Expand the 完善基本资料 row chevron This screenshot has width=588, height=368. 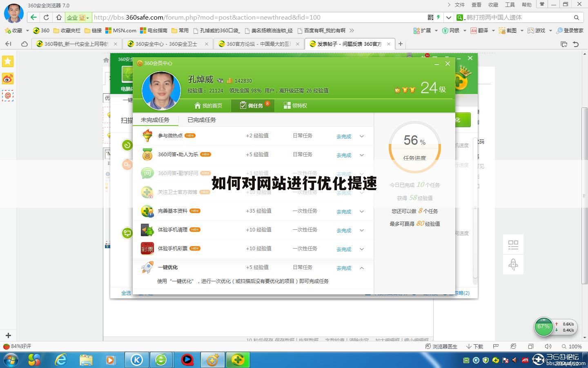pyautogui.click(x=361, y=211)
